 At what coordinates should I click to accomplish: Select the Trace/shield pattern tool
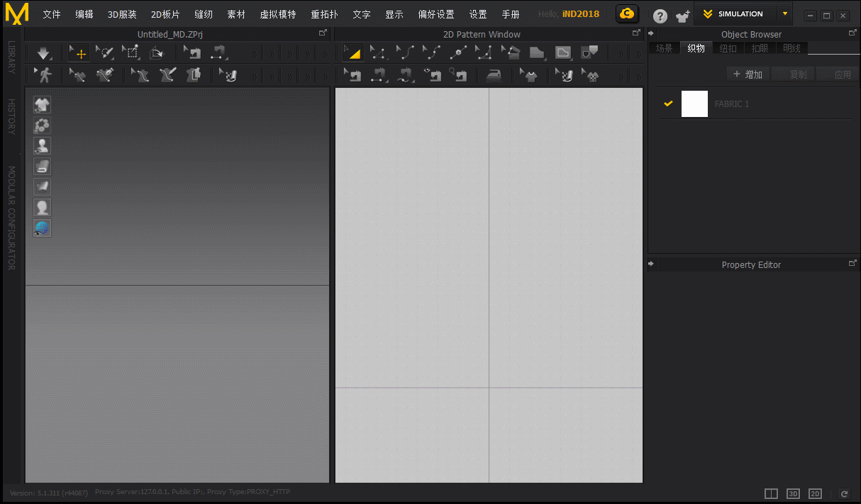click(589, 53)
